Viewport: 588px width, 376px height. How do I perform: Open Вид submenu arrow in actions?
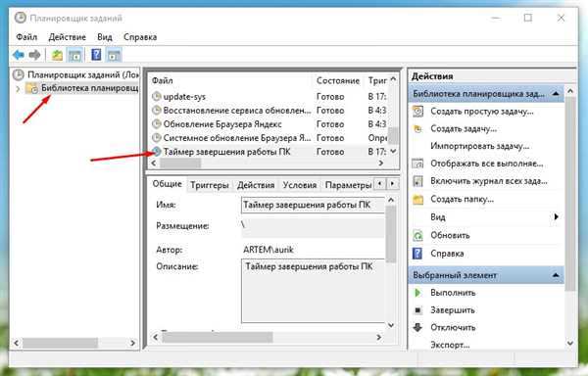(556, 216)
